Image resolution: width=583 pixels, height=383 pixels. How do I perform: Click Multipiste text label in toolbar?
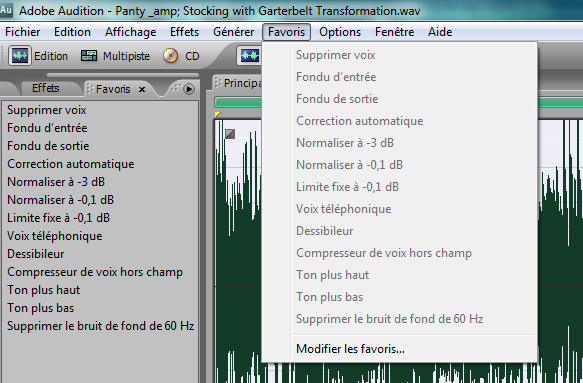(x=126, y=56)
